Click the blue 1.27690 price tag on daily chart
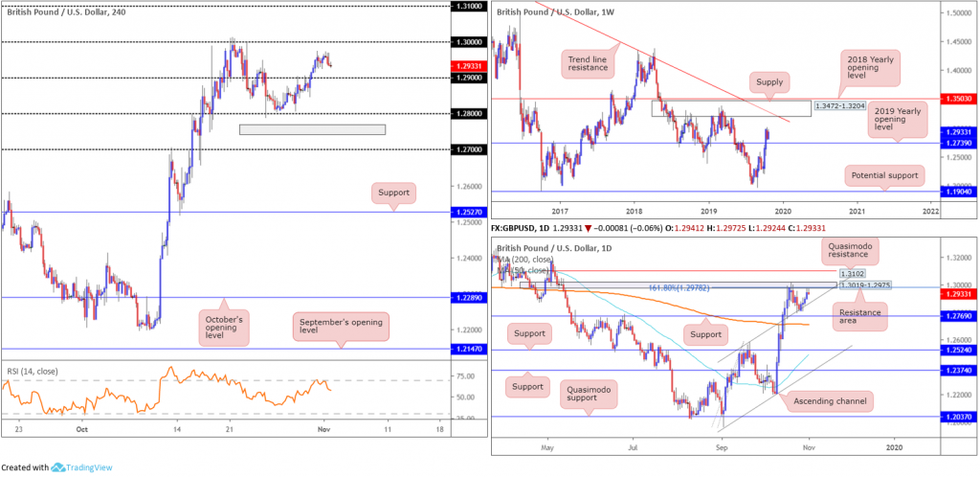This screenshot has width=980, height=477. [957, 316]
